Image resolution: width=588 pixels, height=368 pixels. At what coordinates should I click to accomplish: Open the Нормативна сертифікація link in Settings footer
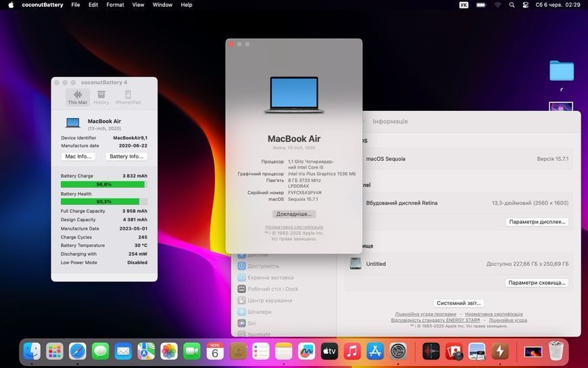point(494,314)
